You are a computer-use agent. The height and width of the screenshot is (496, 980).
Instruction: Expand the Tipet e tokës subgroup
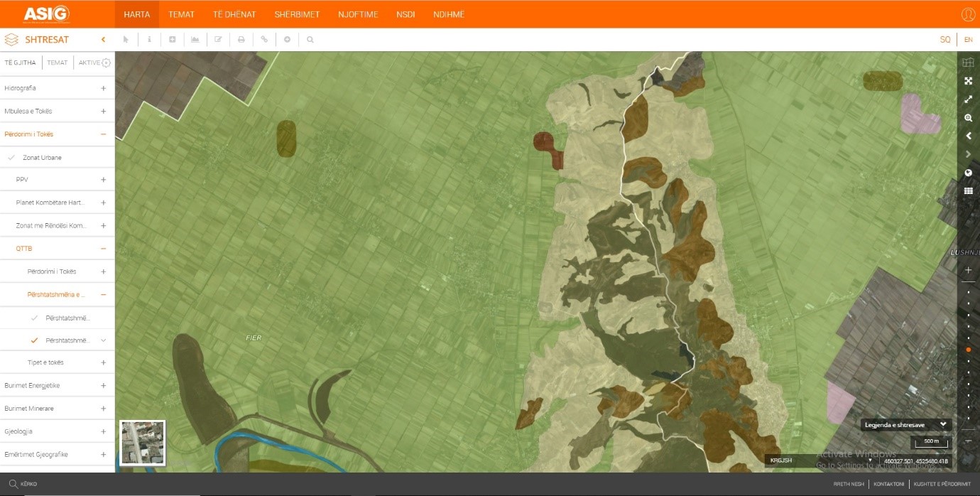tap(103, 362)
